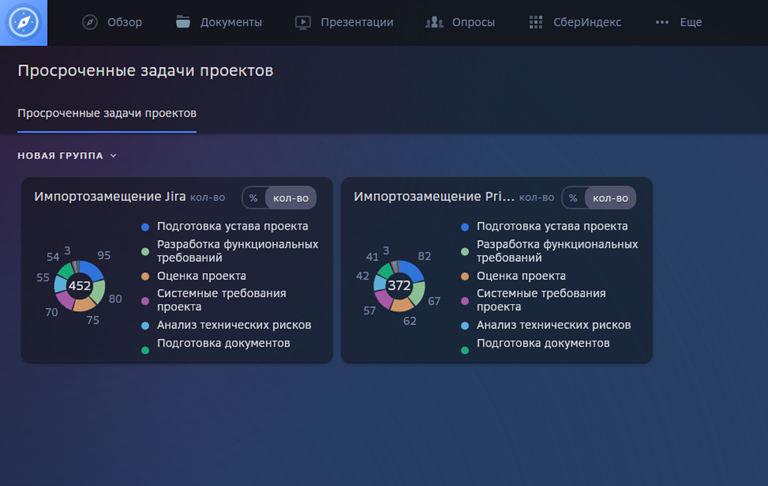Toggle Подготовка устава проекта in Pri... legend

coord(552,226)
